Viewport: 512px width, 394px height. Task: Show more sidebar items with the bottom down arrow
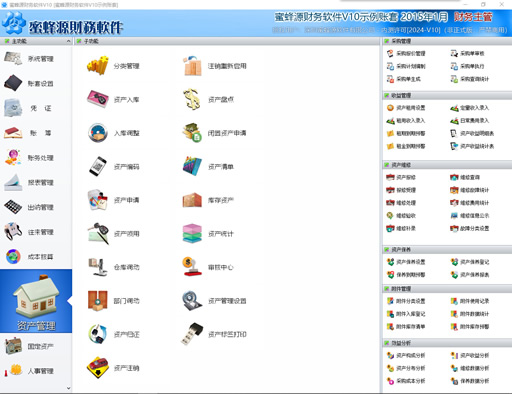click(68, 388)
